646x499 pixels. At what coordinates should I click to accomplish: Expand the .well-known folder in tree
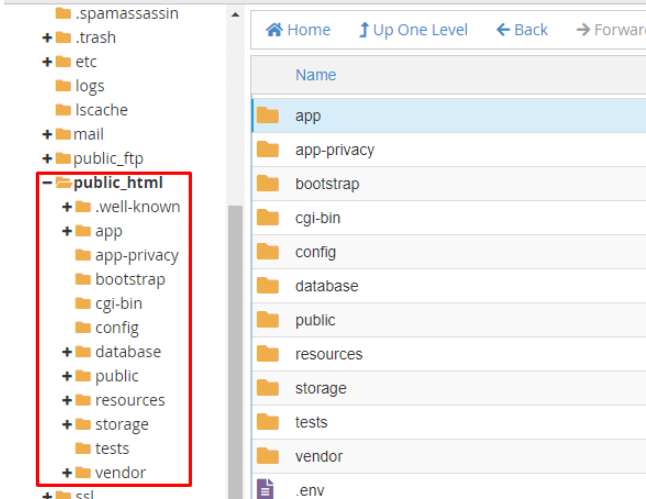pyautogui.click(x=67, y=207)
